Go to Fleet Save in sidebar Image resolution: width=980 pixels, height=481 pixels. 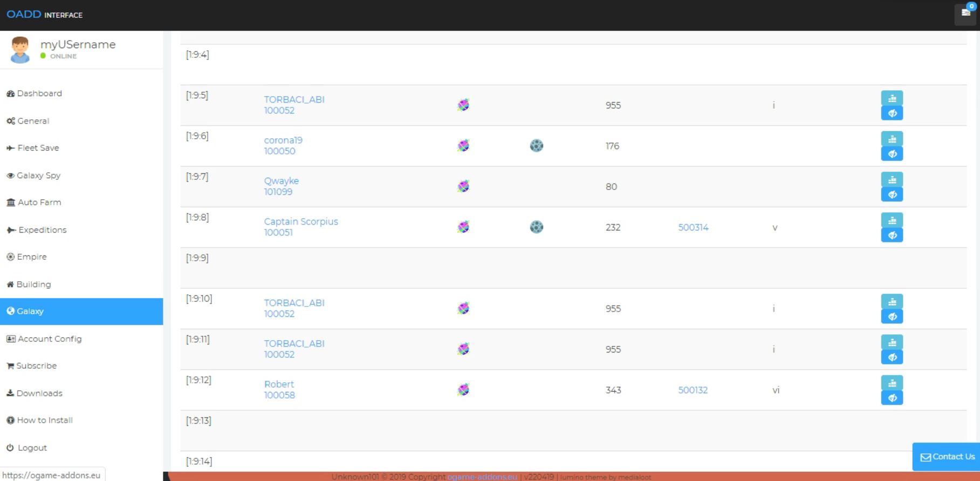38,148
